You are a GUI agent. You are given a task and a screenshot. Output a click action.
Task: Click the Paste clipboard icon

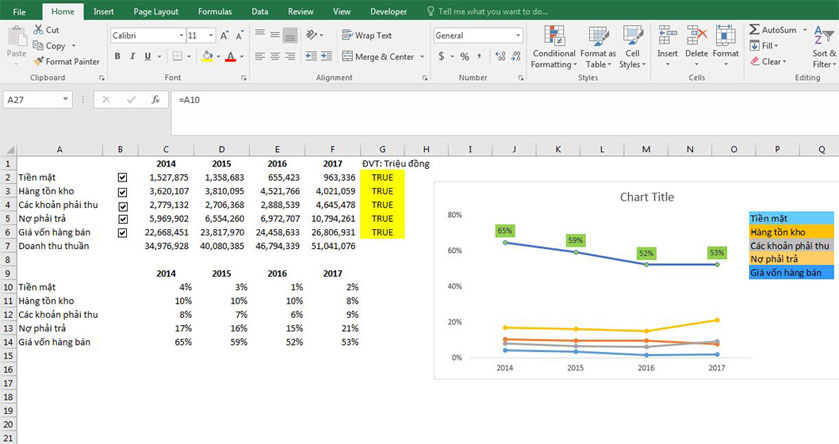17,37
